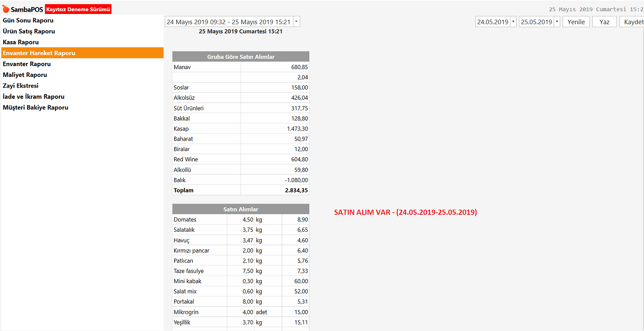Screen dimensions: 644x331
Task: Open the 24.05.2019 start date picker arrow
Action: pyautogui.click(x=513, y=22)
